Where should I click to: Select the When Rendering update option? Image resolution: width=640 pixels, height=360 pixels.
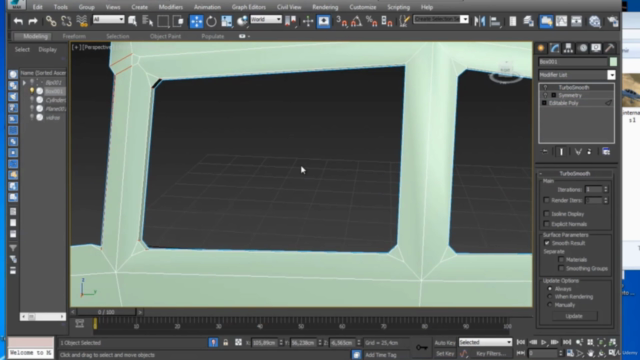549,297
